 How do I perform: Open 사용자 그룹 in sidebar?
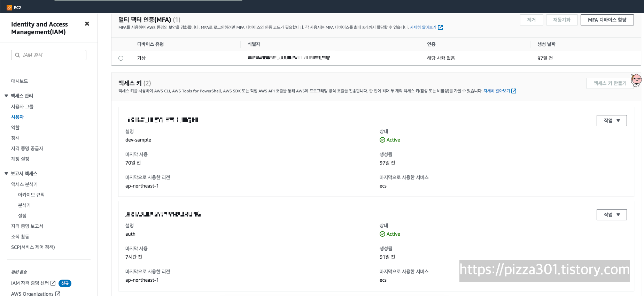pos(22,106)
